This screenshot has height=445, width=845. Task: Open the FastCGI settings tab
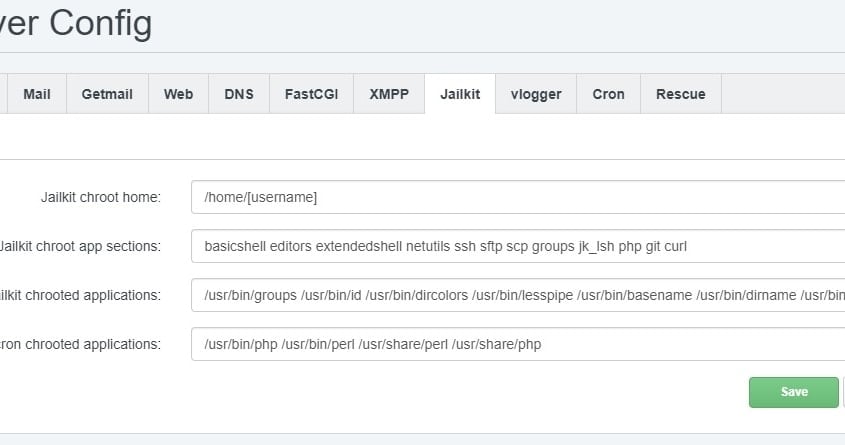click(311, 94)
